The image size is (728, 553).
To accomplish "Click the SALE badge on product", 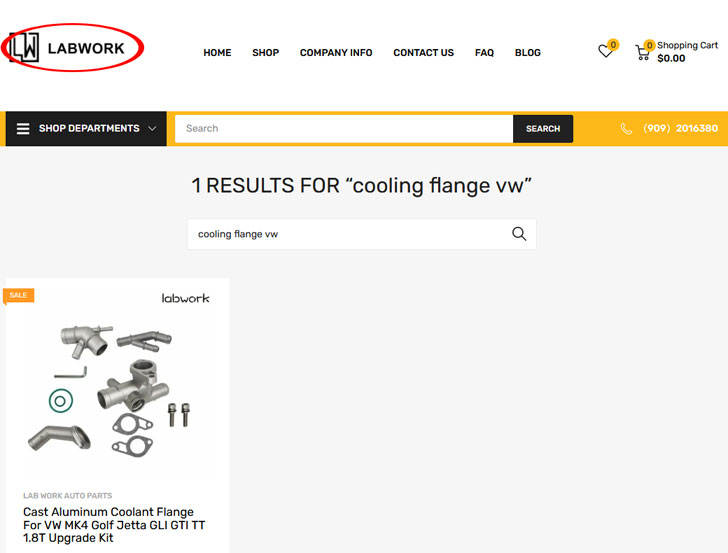I will point(18,295).
